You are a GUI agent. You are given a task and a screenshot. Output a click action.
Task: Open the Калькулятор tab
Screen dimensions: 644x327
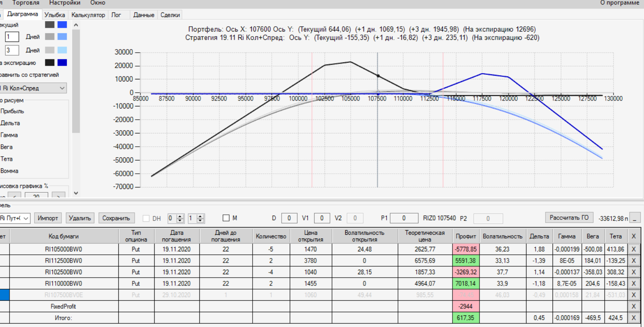[88, 15]
